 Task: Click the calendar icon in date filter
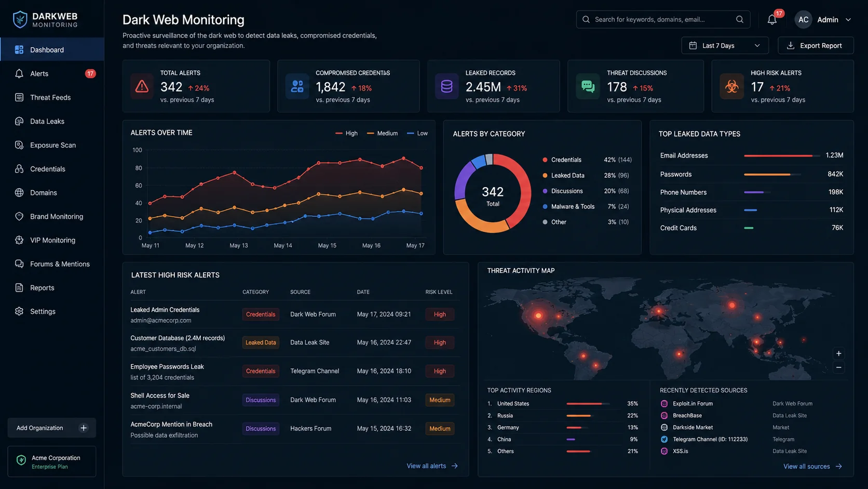tap(693, 46)
